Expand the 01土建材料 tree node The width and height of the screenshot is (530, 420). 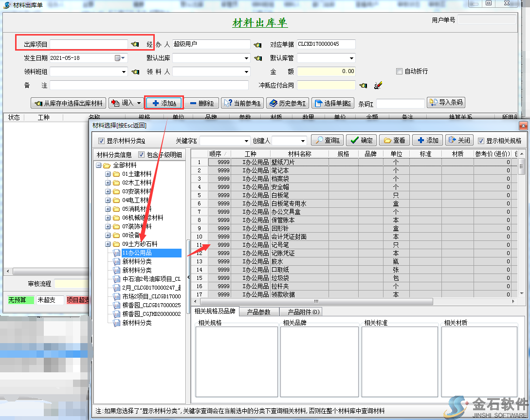tap(108, 174)
